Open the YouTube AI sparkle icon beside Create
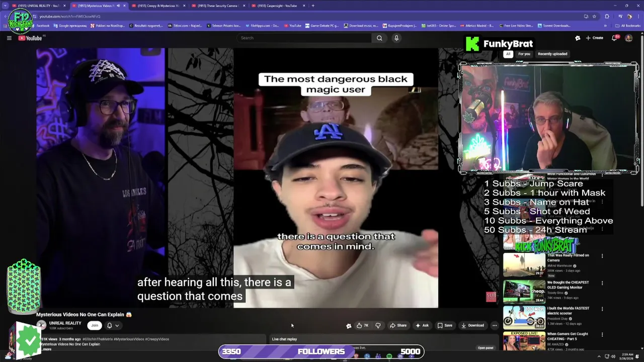Viewport: 644px width, 362px height. 578,38
